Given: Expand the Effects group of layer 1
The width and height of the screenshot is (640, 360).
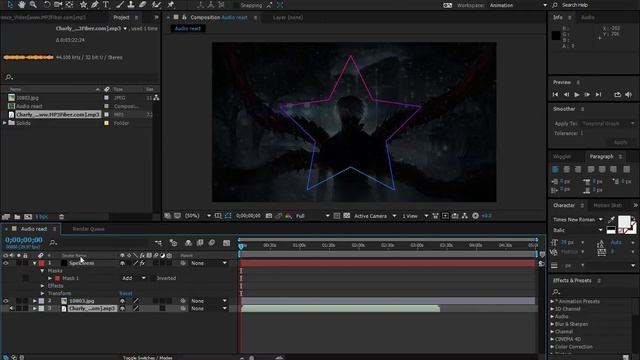Looking at the screenshot, I should pyautogui.click(x=42, y=286).
